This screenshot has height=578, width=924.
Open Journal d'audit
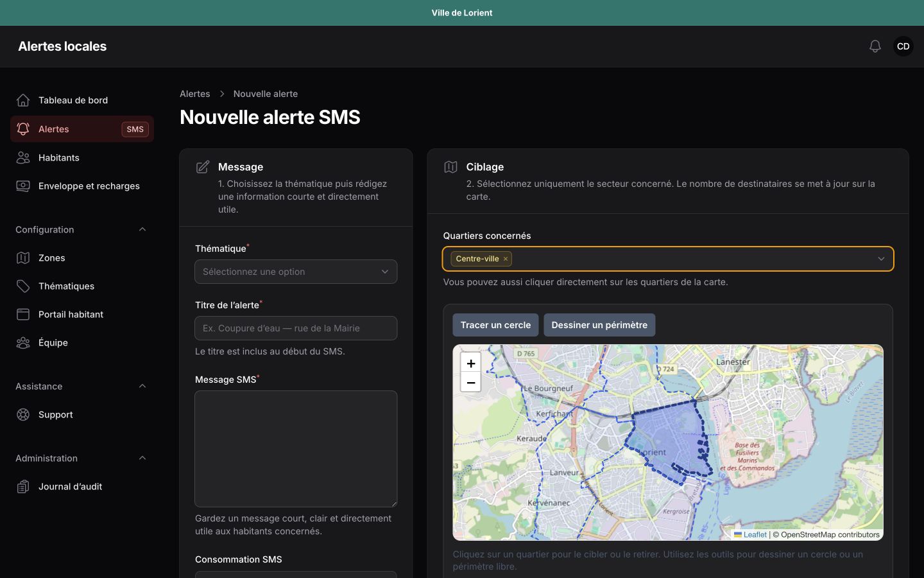pyautogui.click(x=82, y=486)
